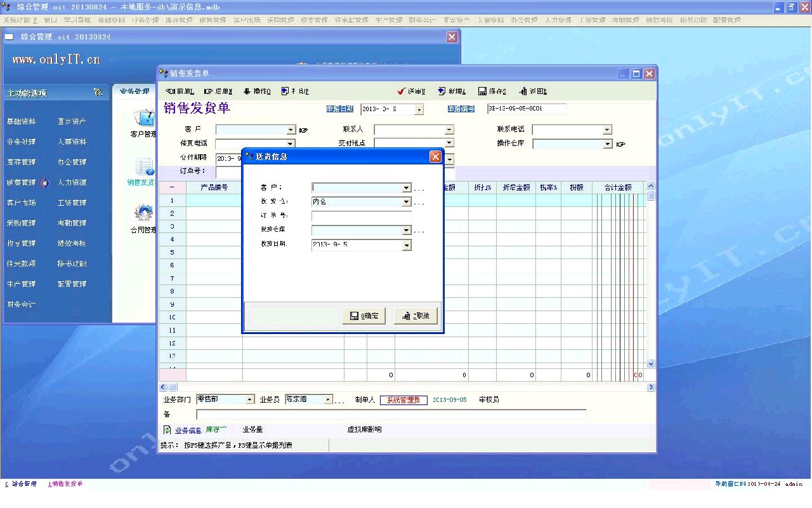Open 库存管理 in the top menu bar

pos(178,20)
